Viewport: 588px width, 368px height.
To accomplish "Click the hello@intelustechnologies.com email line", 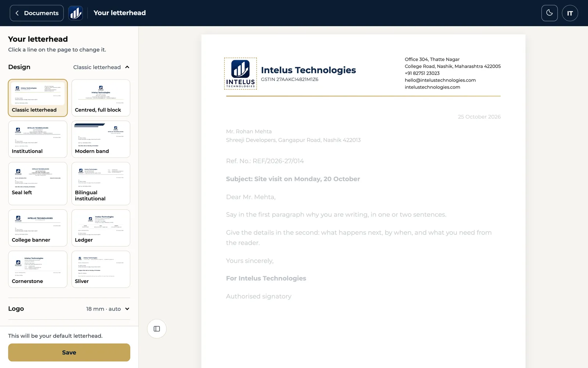I will 440,80.
